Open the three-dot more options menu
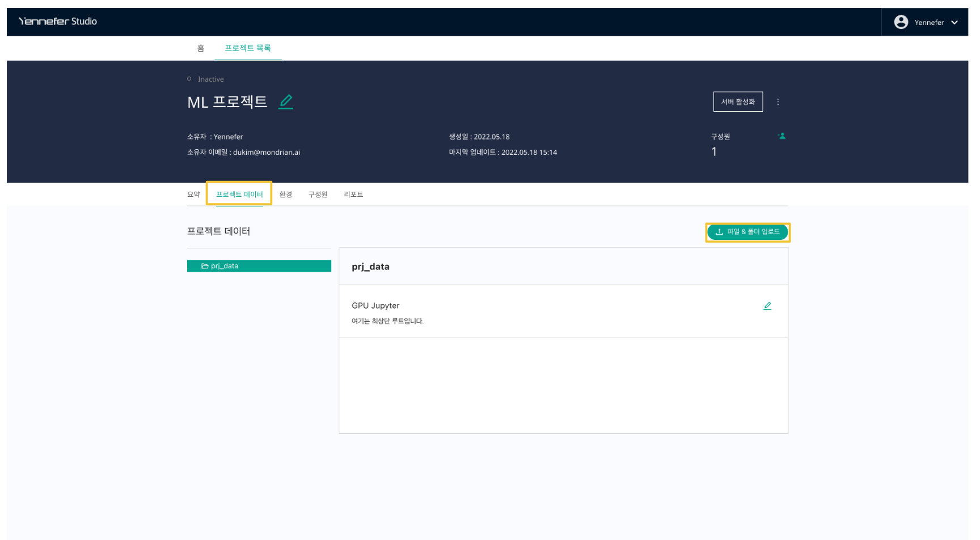Viewport: 980px width, 540px height. pos(778,102)
